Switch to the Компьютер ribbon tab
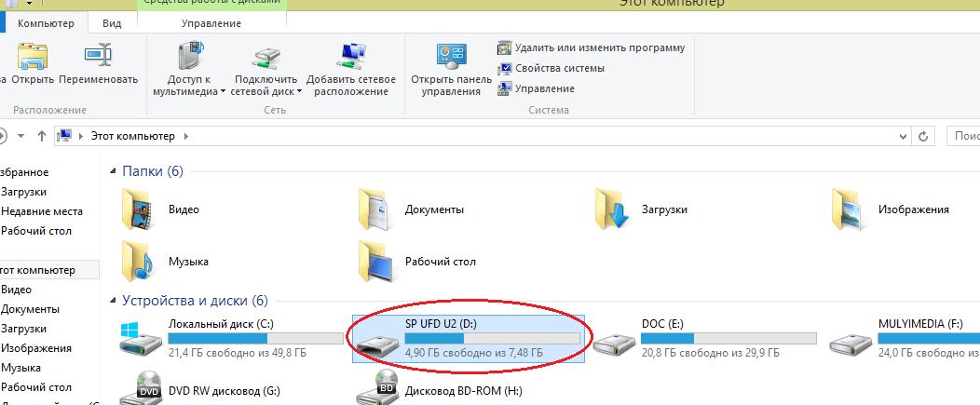This screenshot has width=980, height=405. click(46, 24)
